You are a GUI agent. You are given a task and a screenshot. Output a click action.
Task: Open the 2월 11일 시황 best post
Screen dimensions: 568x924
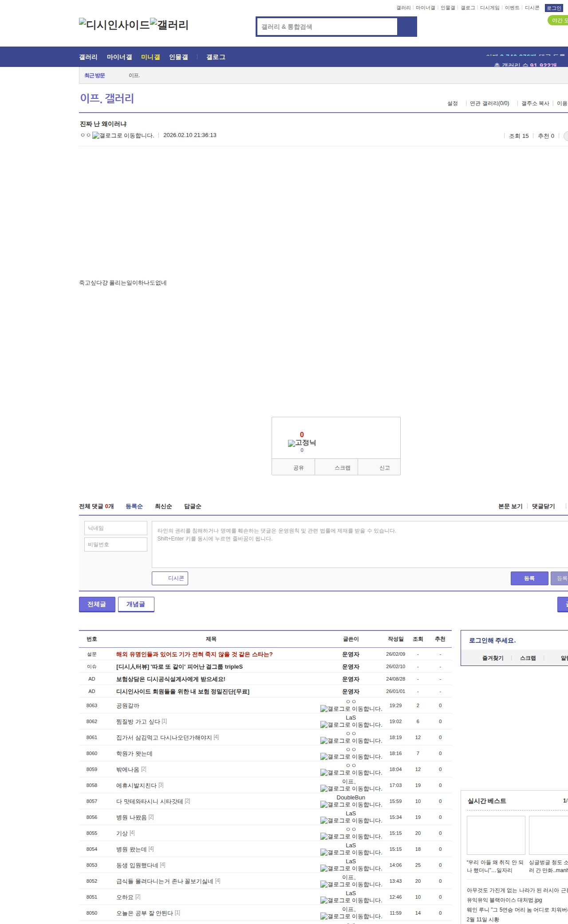(x=483, y=920)
